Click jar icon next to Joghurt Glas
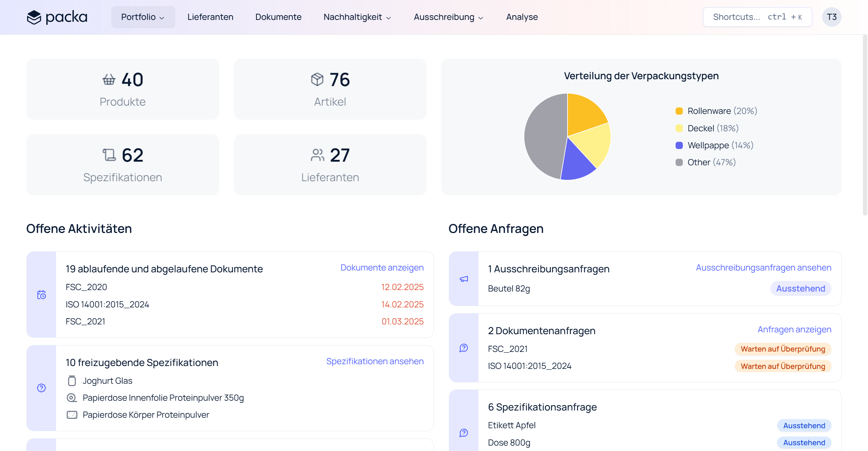Screen dimensions: 868x451 [72, 380]
